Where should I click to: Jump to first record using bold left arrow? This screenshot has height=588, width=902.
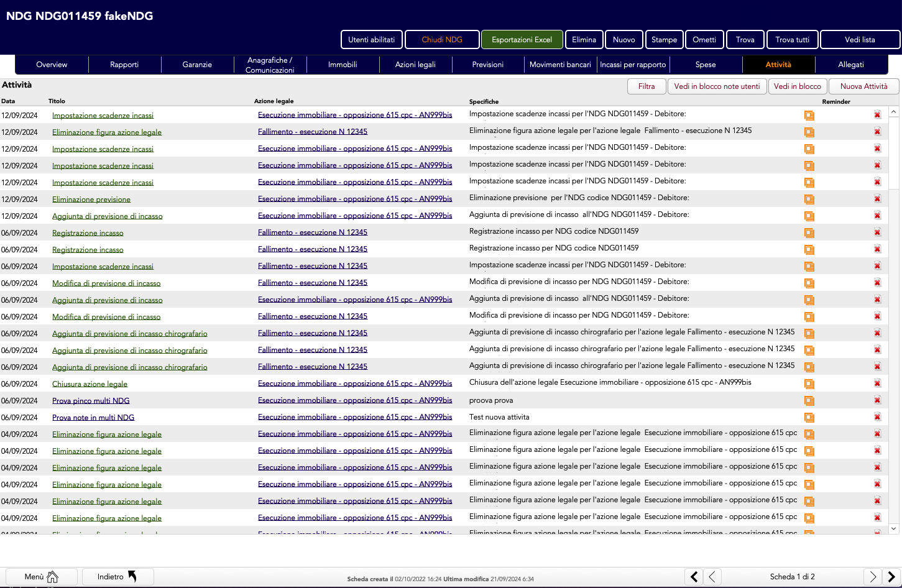694,577
